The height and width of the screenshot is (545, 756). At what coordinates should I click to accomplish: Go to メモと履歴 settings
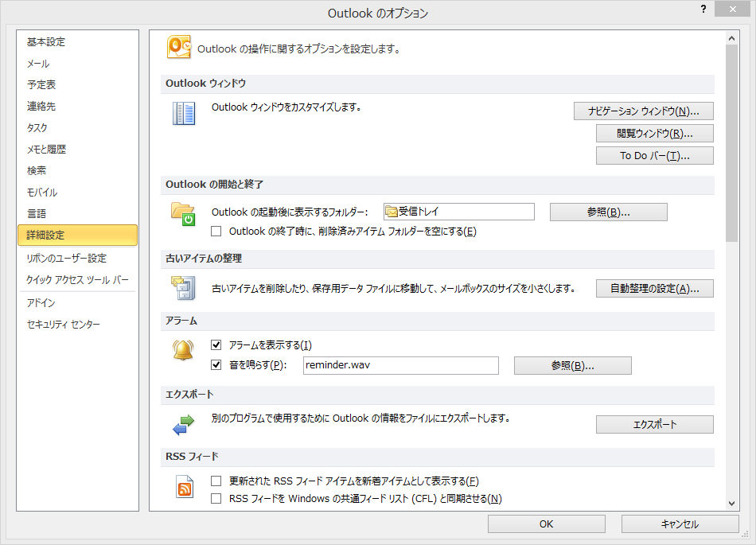pyautogui.click(x=77, y=150)
